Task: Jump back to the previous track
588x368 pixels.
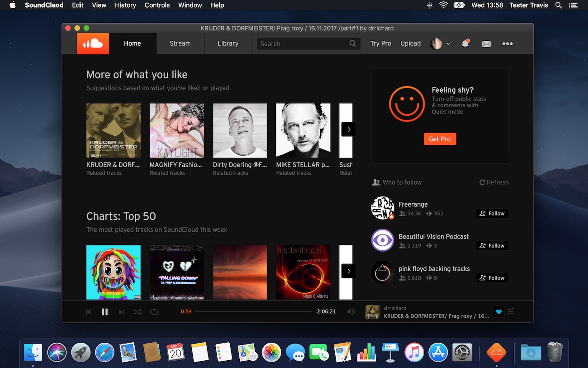Action: (x=88, y=311)
